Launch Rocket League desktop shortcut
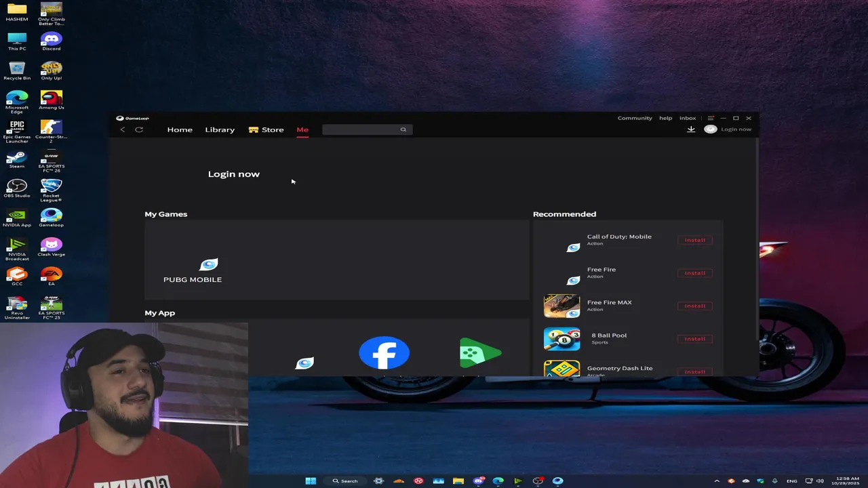This screenshot has height=488, width=868. [51, 190]
